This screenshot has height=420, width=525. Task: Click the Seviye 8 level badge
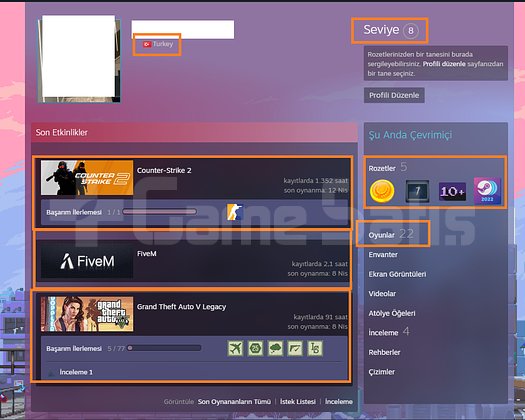click(390, 30)
